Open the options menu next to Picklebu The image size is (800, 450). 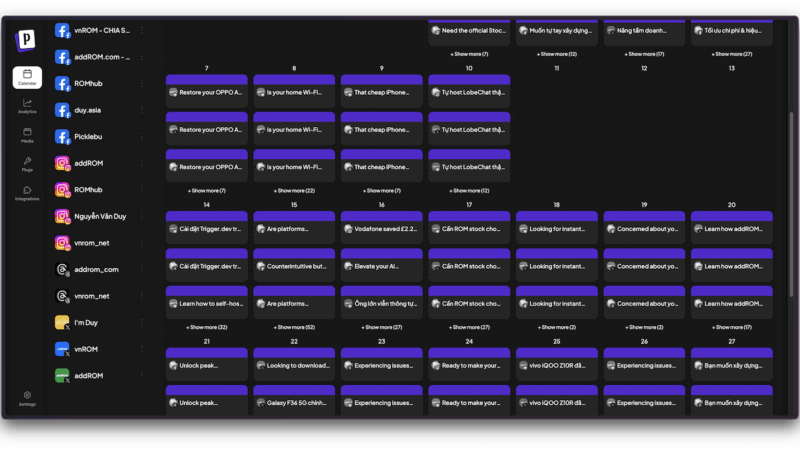141,137
